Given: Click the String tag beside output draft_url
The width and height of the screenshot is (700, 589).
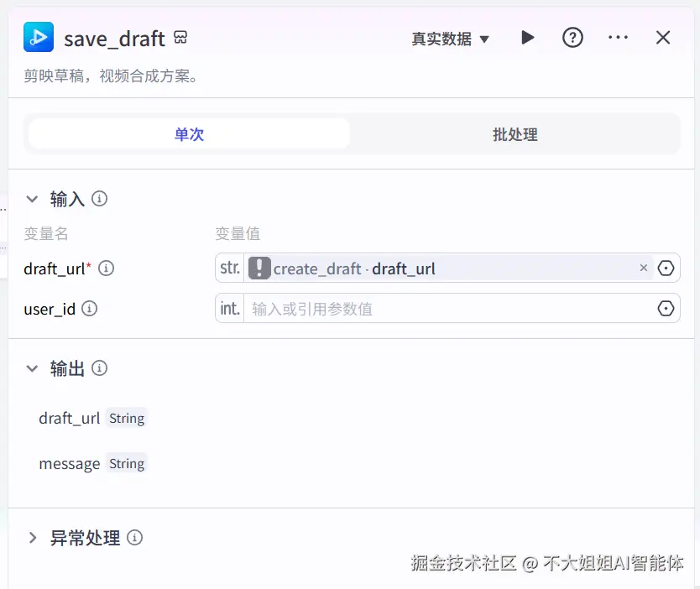Looking at the screenshot, I should click(x=127, y=418).
